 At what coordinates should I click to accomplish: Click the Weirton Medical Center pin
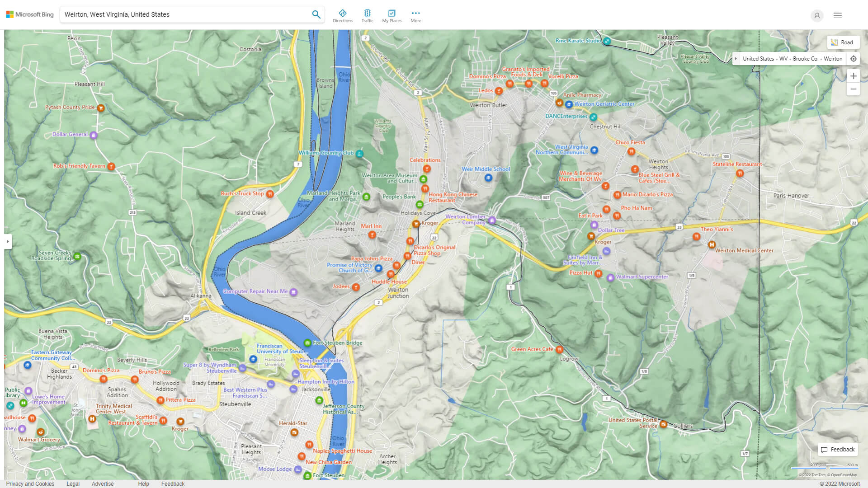(x=712, y=244)
